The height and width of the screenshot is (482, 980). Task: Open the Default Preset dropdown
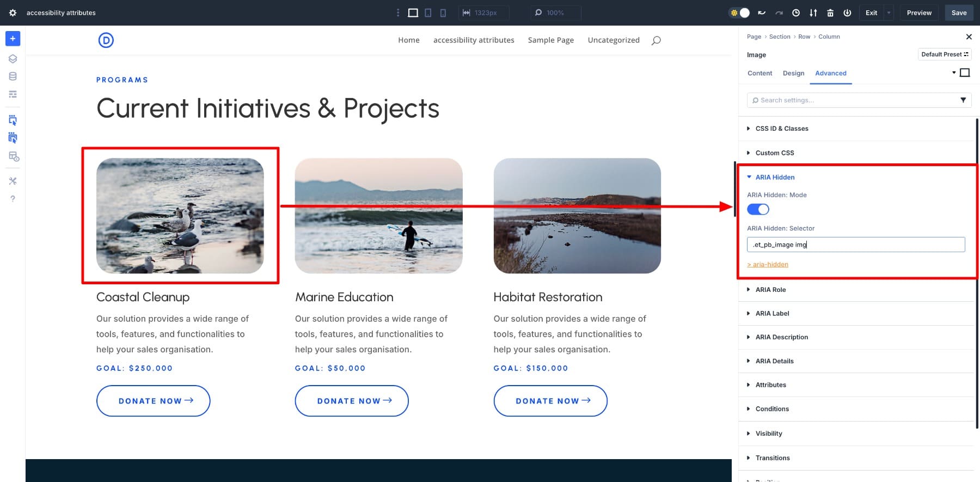pos(944,54)
